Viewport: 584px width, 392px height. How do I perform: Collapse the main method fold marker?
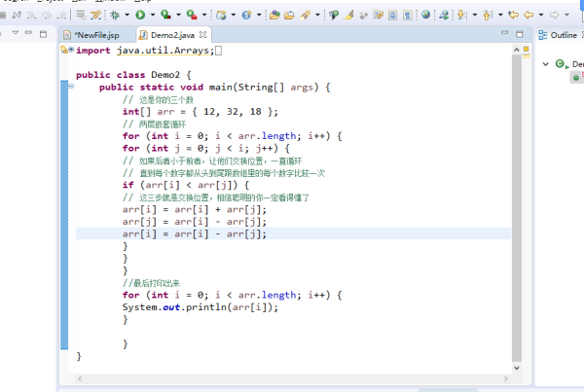70,88
